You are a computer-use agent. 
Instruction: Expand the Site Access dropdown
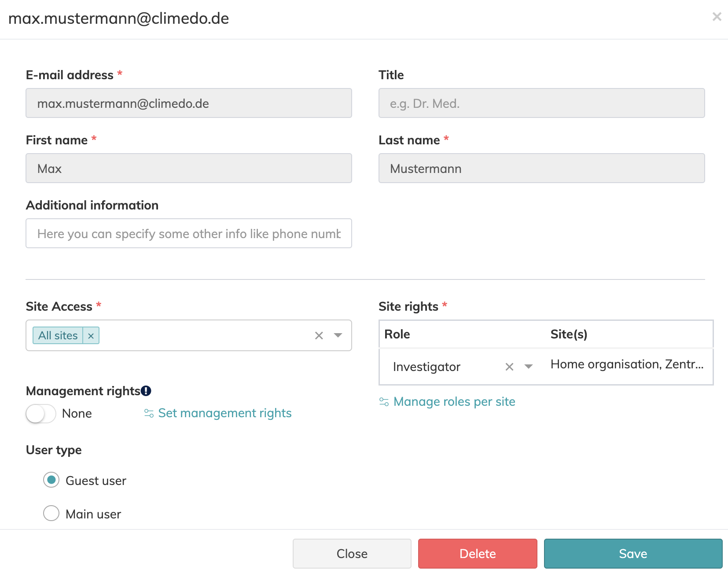coord(338,335)
